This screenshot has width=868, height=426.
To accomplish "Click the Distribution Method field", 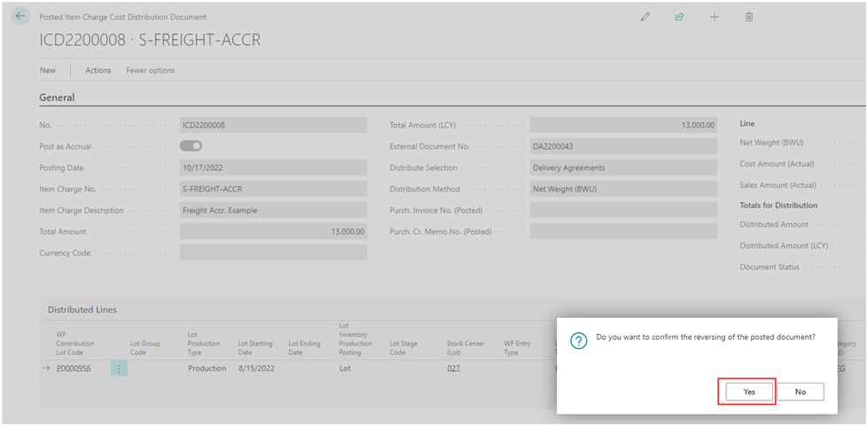I will pos(622,189).
